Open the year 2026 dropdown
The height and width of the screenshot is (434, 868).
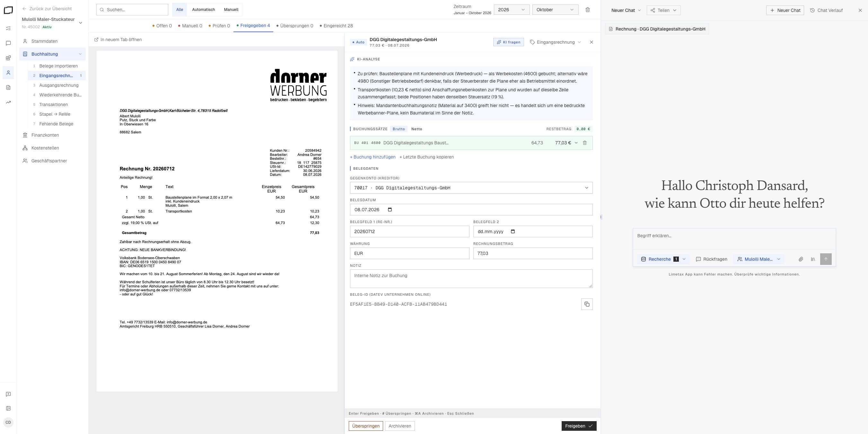point(512,10)
